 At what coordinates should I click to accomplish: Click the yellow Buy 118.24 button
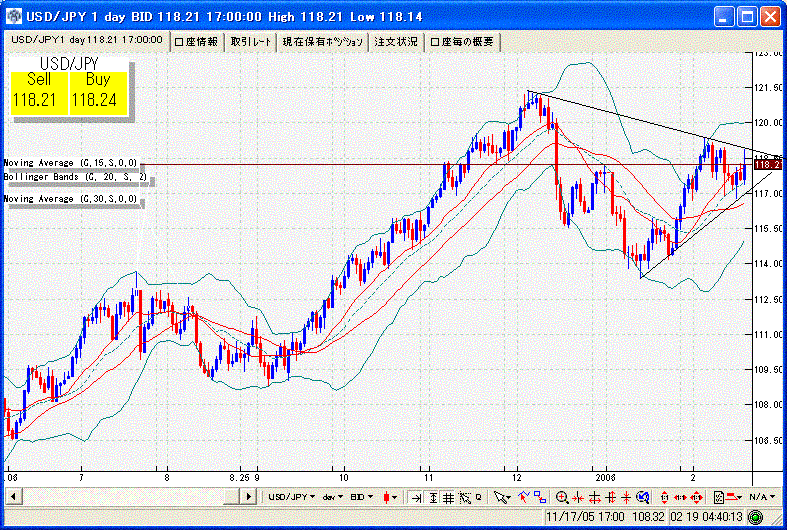(x=98, y=92)
